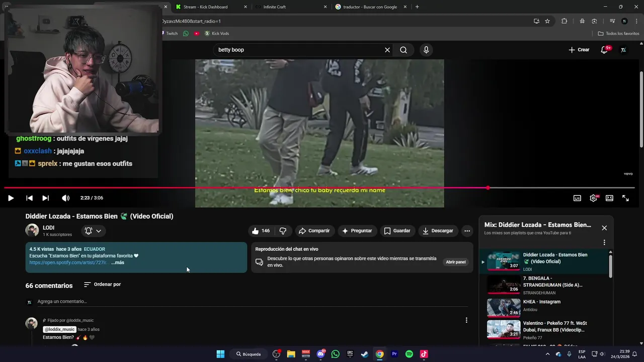Expand the description with ...más
This screenshot has height=362, width=644.
click(x=118, y=262)
